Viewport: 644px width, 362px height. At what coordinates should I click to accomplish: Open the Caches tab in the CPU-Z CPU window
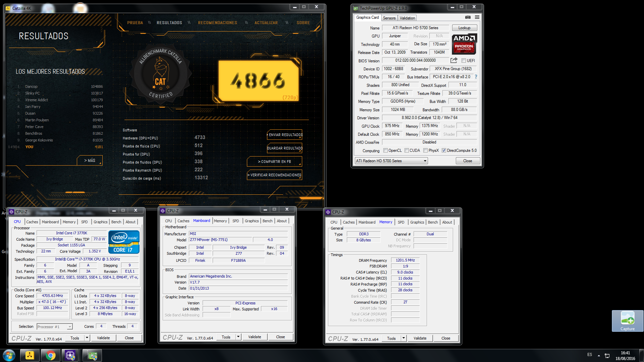(32, 222)
